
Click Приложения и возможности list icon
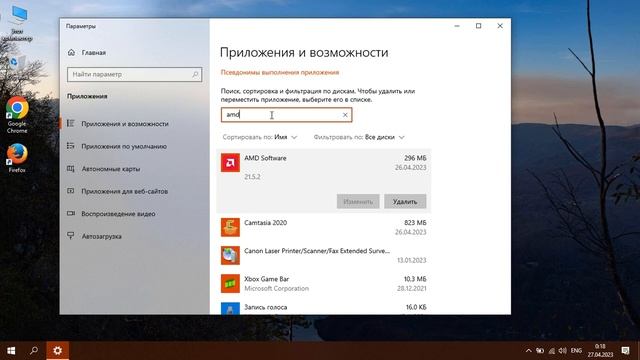[x=71, y=123]
